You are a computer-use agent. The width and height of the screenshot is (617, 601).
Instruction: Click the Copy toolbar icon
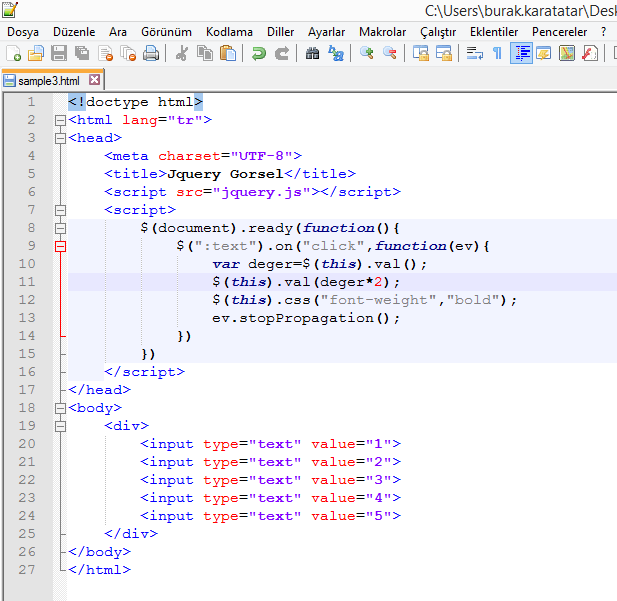click(x=205, y=53)
